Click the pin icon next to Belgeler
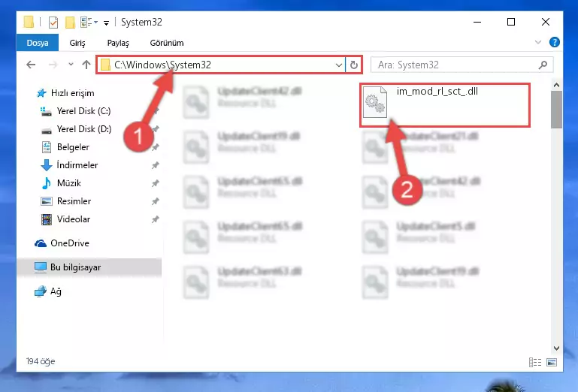578x392 pixels. pyautogui.click(x=155, y=147)
